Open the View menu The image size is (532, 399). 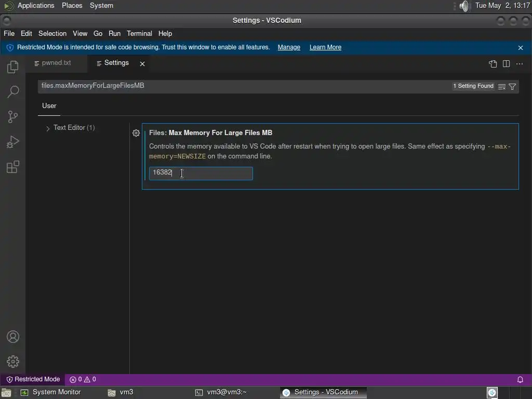tap(80, 34)
